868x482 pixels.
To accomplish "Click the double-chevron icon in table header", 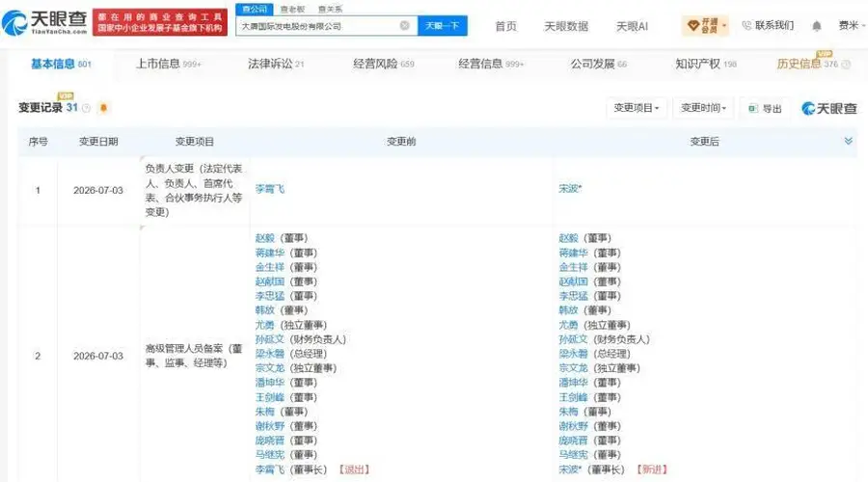I will 848,141.
